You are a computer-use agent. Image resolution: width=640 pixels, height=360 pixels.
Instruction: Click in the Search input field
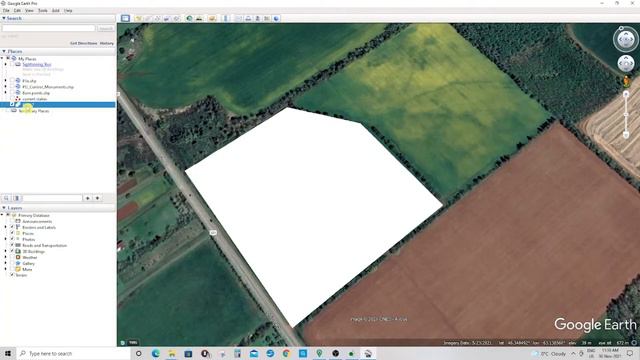click(x=49, y=29)
